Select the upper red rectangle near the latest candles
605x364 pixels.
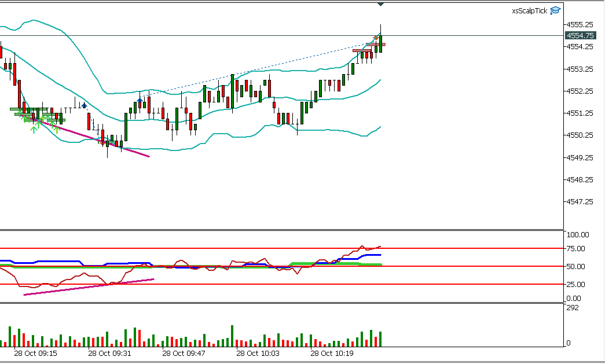point(376,45)
